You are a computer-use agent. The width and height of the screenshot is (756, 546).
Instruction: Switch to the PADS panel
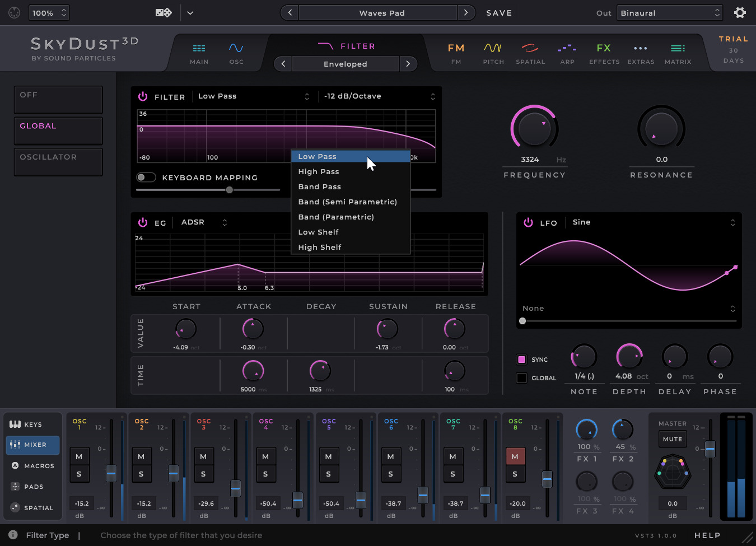32,487
